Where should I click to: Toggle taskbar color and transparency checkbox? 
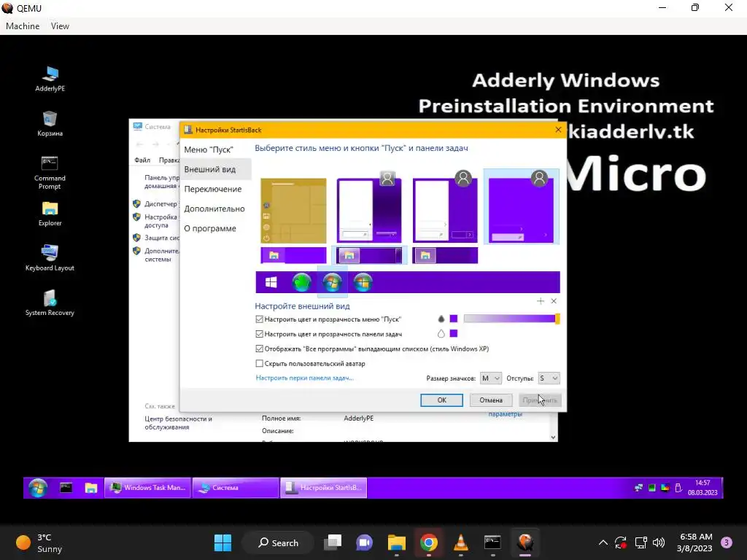(x=259, y=334)
